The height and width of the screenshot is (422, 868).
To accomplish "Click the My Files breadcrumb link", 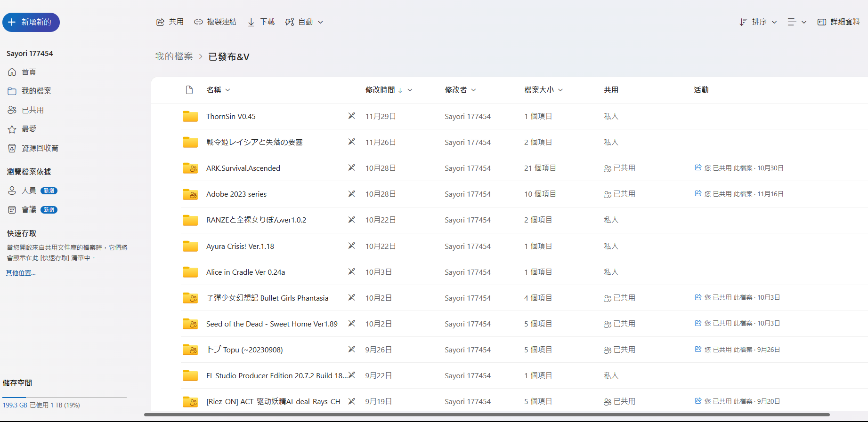I will point(174,56).
